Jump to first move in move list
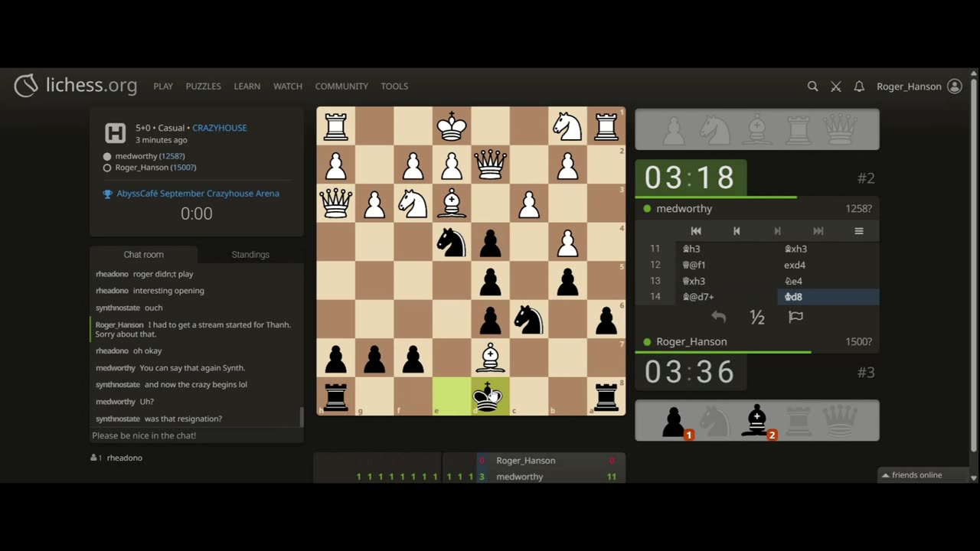This screenshot has width=980, height=551. (x=695, y=231)
